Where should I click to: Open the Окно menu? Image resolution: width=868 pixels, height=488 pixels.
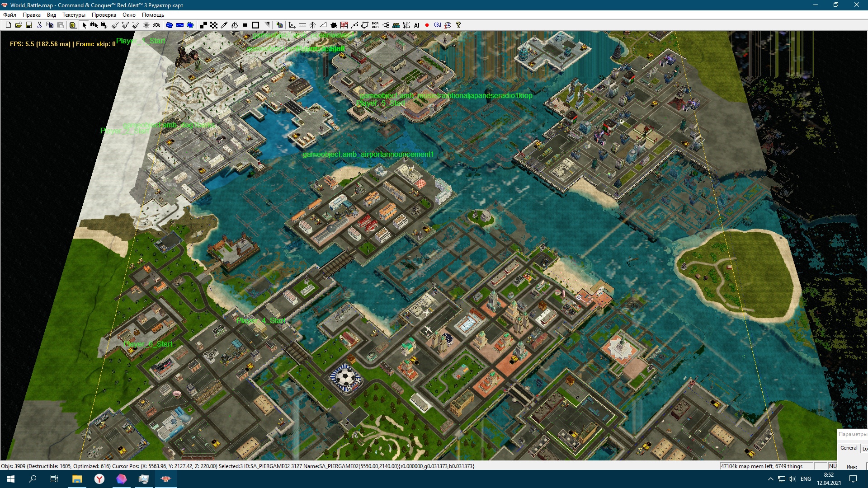pyautogui.click(x=129, y=15)
